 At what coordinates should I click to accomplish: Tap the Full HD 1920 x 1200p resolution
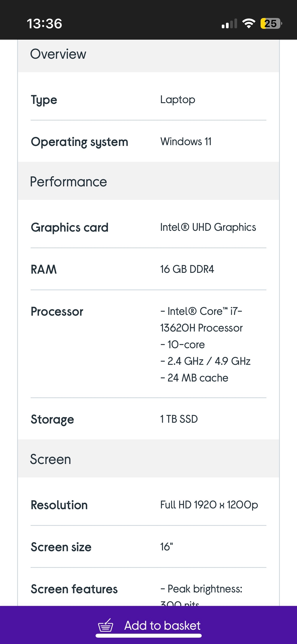(x=209, y=505)
